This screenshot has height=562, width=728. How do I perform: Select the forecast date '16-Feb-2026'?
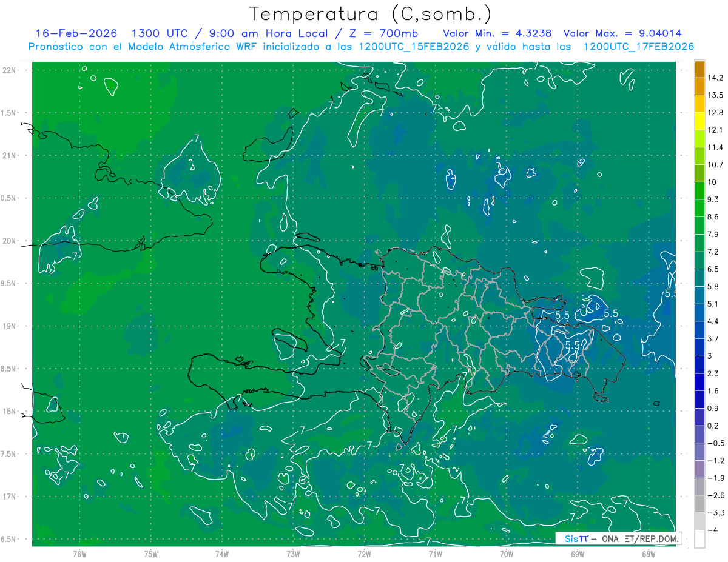[76, 33]
